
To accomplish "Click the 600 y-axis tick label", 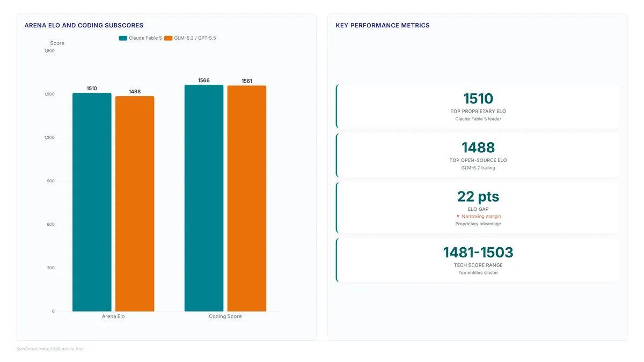I will point(50,225).
